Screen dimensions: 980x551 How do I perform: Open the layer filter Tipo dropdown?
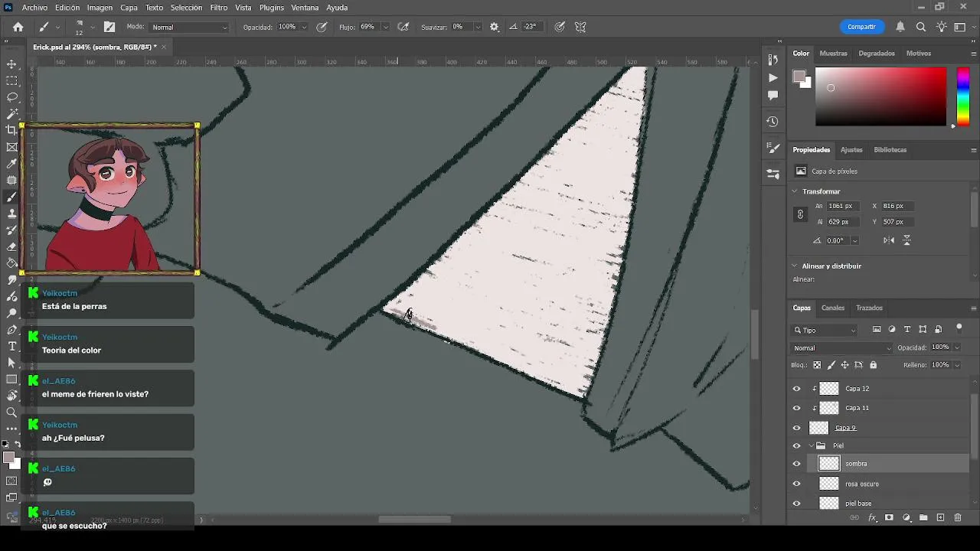pyautogui.click(x=825, y=330)
